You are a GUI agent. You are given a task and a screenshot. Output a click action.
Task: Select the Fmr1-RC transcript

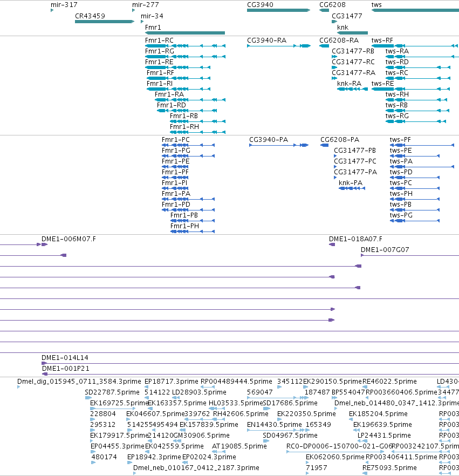185,46
